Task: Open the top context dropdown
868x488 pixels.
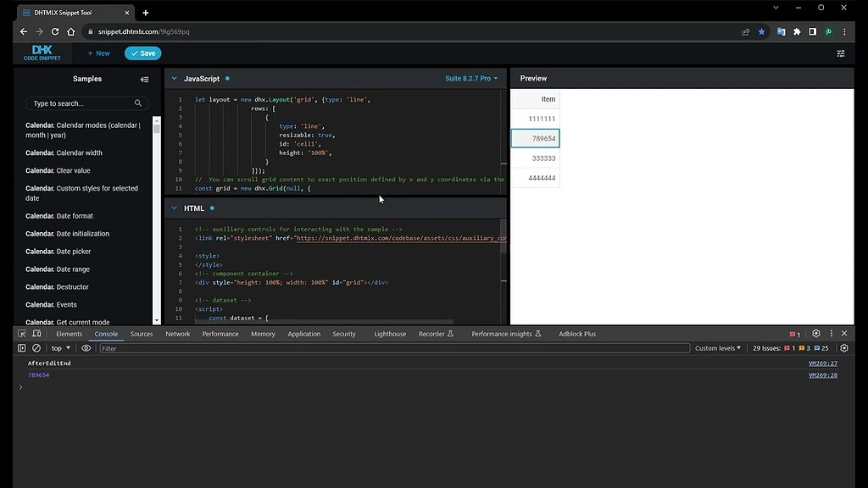Action: point(61,348)
